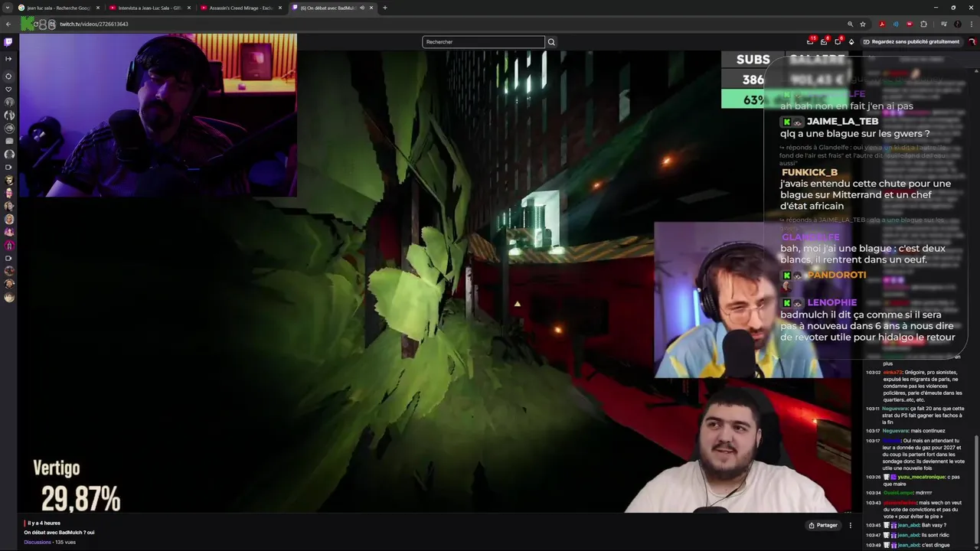Open the blue sound-wave extension
Viewport: 980px width, 551px height.
tap(896, 24)
